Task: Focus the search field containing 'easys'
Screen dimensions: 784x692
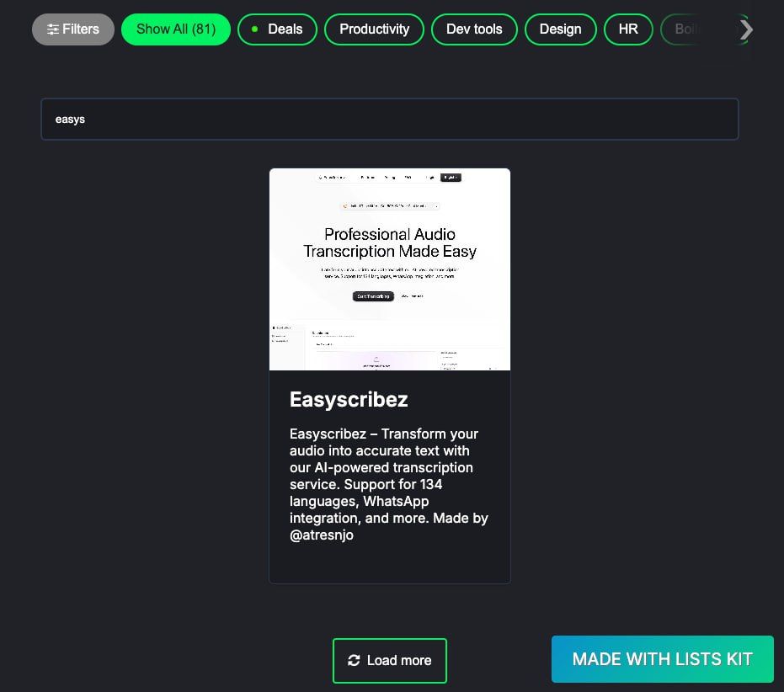Action: tap(390, 119)
